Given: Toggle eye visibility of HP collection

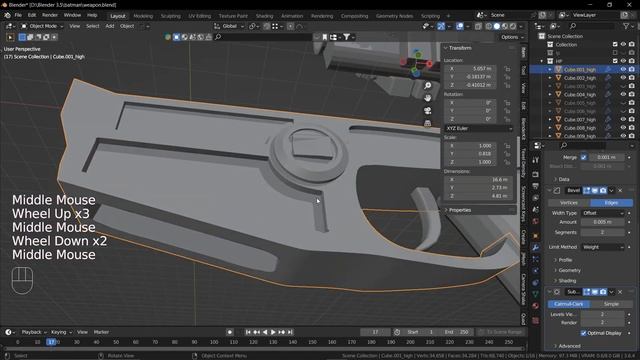Looking at the screenshot, I should tap(623, 61).
